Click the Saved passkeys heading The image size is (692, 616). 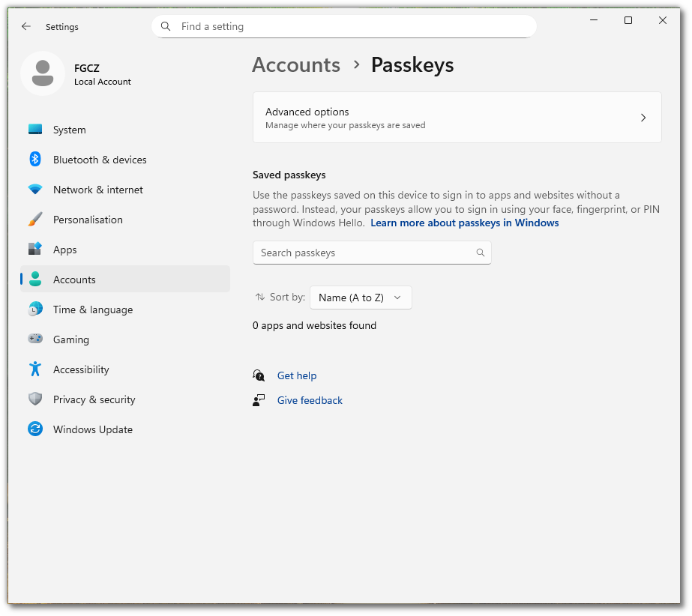click(289, 175)
